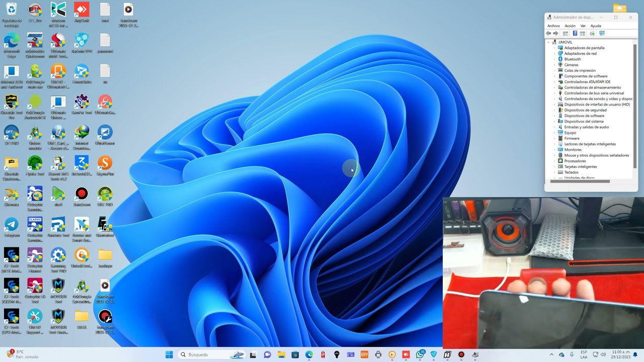Launch the Pandora Tool desktop shortcut
Image resolution: width=644 pixels, height=362 pixels.
[x=58, y=227]
